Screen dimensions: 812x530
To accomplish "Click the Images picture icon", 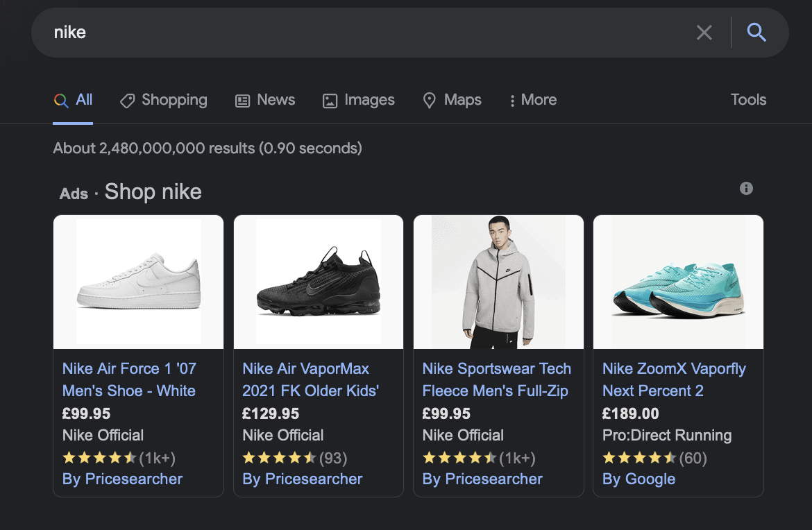I will click(x=330, y=101).
